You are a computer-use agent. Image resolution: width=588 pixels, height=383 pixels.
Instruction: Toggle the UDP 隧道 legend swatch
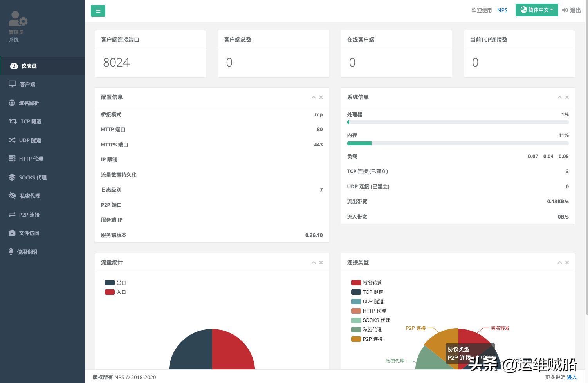tap(356, 302)
